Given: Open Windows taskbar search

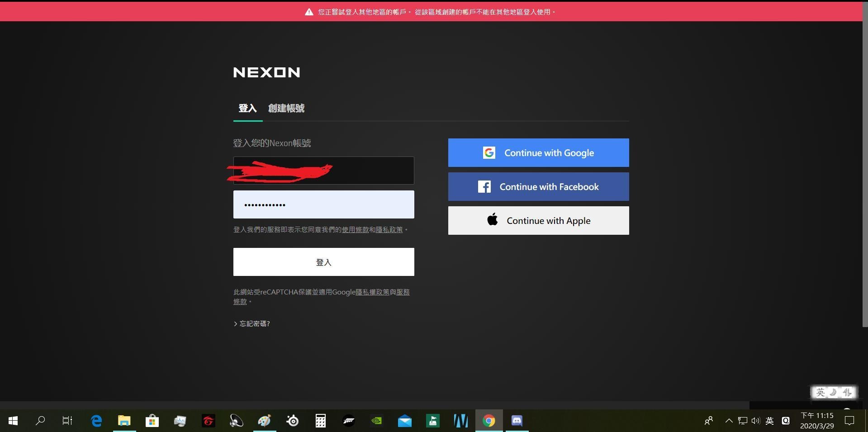Looking at the screenshot, I should tap(40, 421).
